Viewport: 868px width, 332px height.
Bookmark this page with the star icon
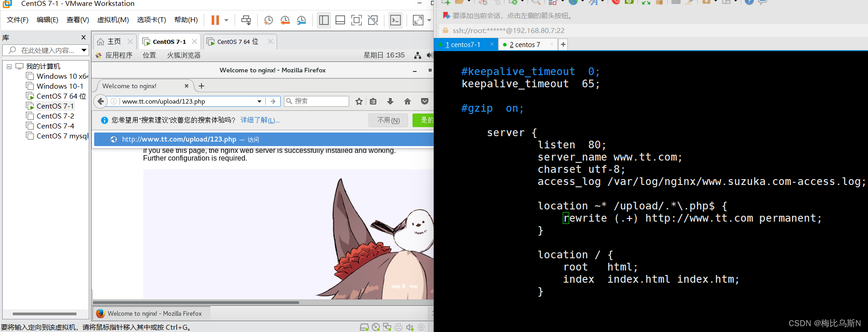[359, 101]
